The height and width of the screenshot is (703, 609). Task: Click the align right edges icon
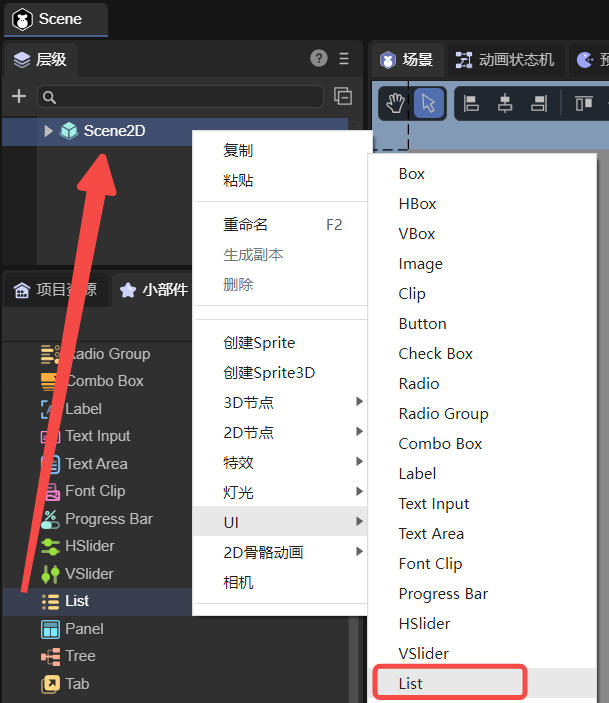point(539,103)
